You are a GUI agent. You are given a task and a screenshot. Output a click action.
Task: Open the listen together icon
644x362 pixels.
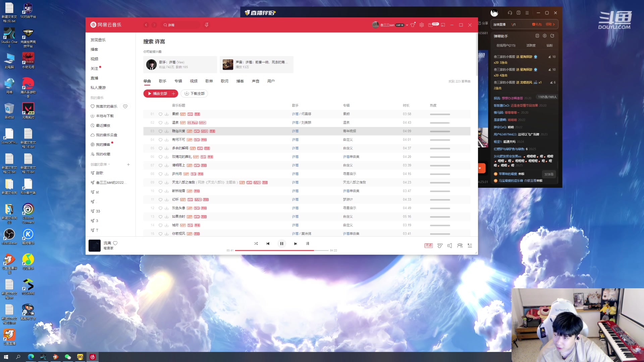pos(460,246)
